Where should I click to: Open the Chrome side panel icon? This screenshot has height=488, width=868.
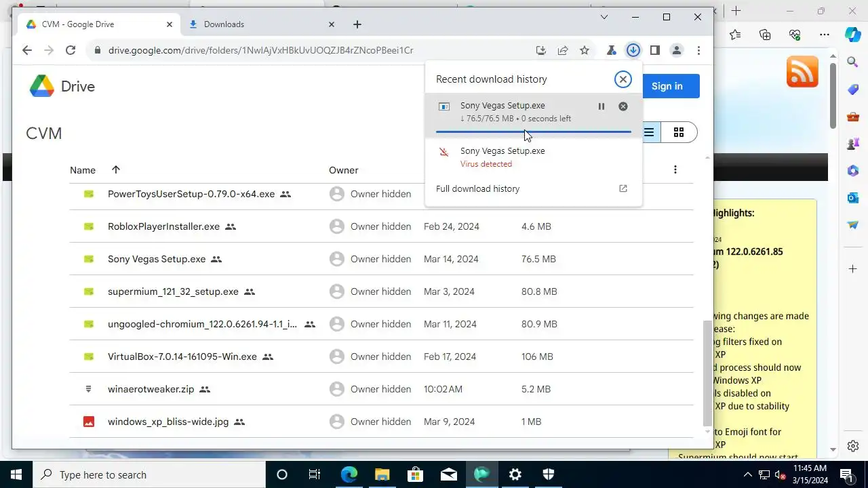tap(654, 50)
